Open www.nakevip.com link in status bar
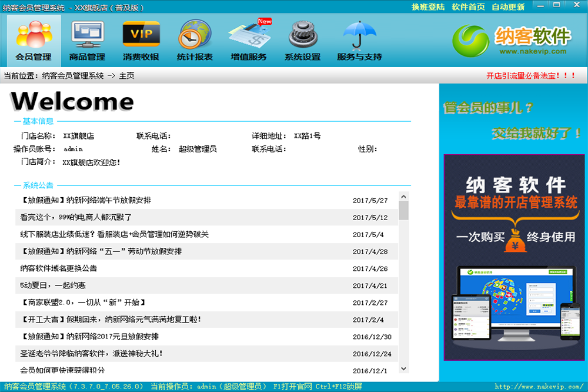The width and height of the screenshot is (588, 392). click(x=539, y=386)
